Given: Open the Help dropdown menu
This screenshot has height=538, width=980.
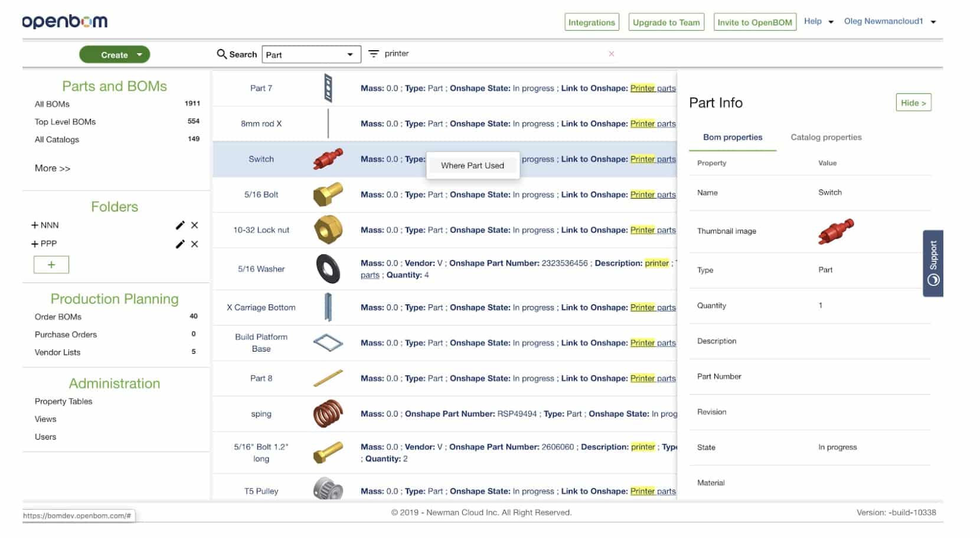Looking at the screenshot, I should [x=818, y=21].
